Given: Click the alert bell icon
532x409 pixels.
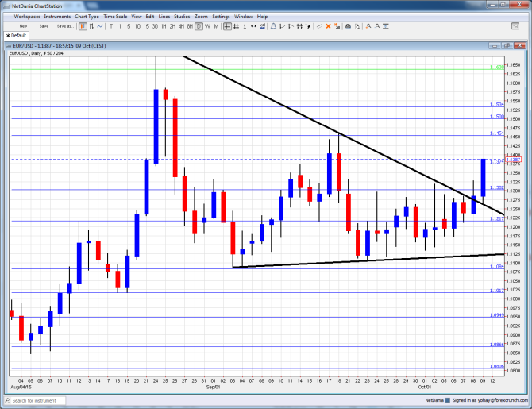Looking at the screenshot, I should tap(273, 26).
